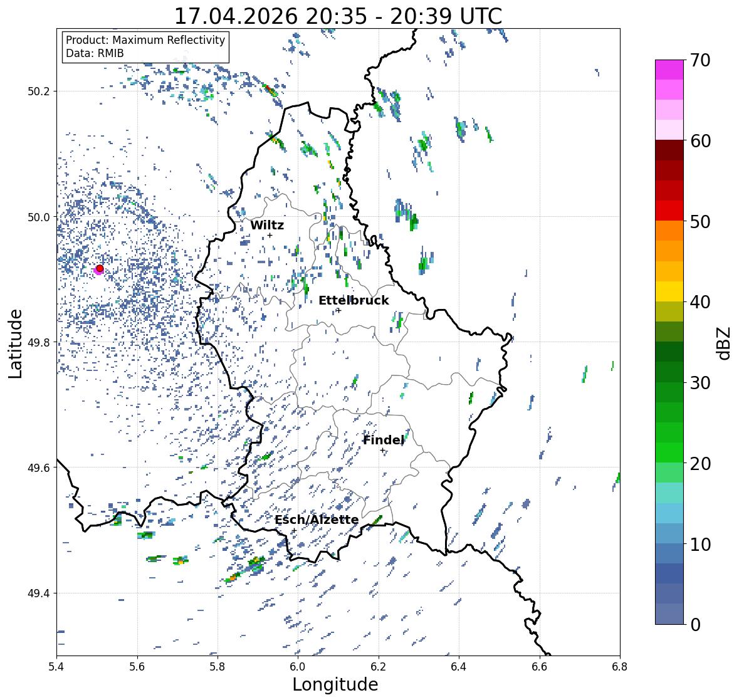This screenshot has height=700, width=739.
Task: Click the Esch/Alzette station cross marker
Action: point(294,530)
